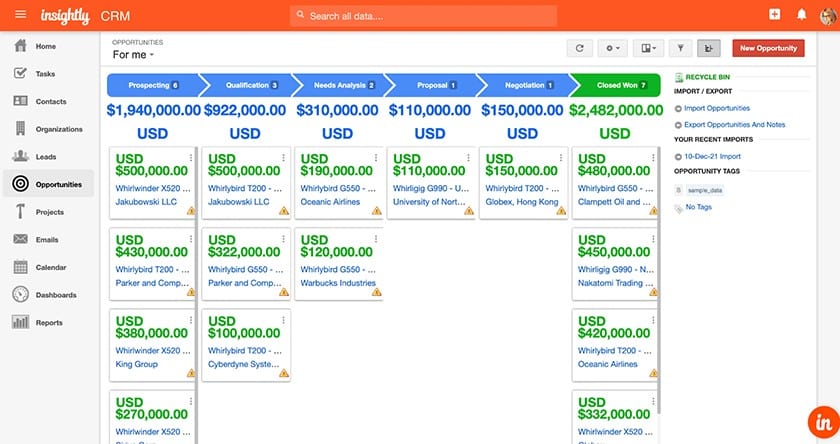Click Oceanic Airlines in Closed Won column

[x=608, y=364]
